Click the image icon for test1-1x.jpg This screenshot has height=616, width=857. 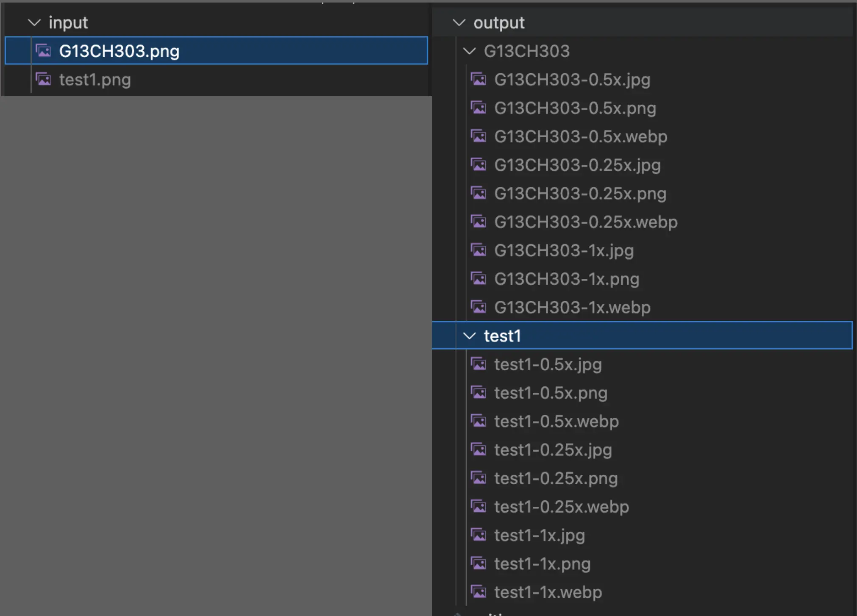tap(479, 535)
